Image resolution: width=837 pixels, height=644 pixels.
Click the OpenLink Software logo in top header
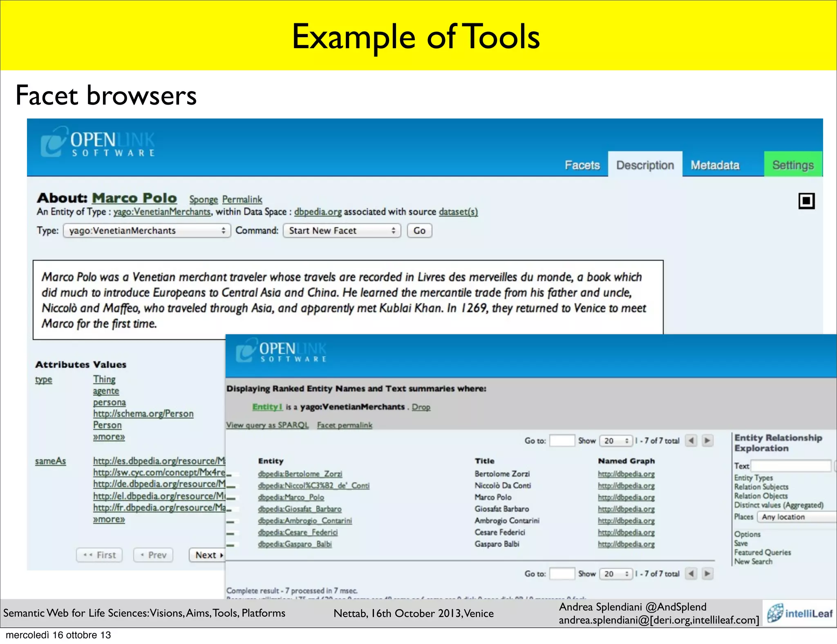[x=97, y=142]
